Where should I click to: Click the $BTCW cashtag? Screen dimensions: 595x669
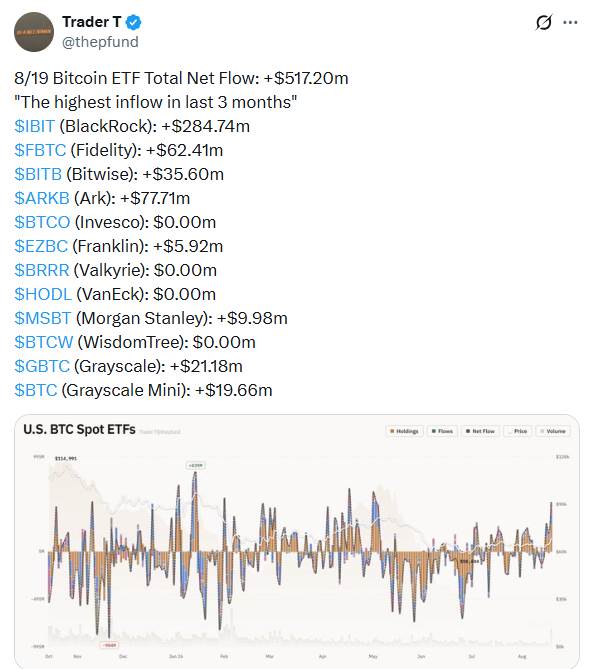(44, 342)
